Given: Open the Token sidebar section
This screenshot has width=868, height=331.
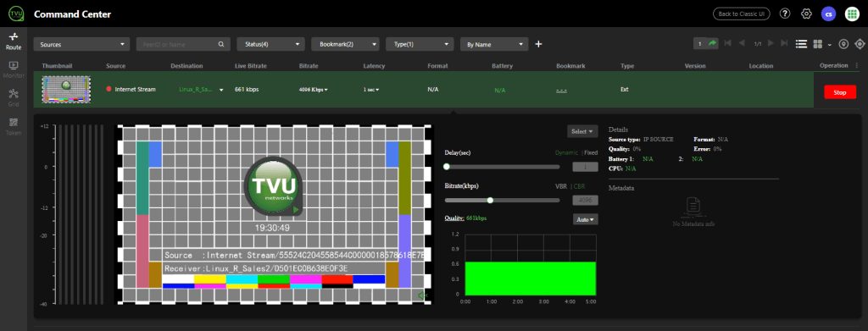Looking at the screenshot, I should pyautogui.click(x=14, y=127).
